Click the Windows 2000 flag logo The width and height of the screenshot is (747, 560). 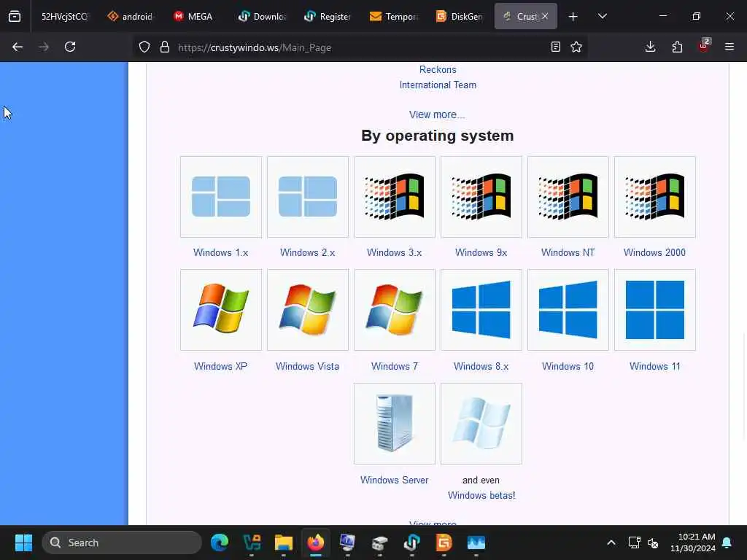(655, 197)
